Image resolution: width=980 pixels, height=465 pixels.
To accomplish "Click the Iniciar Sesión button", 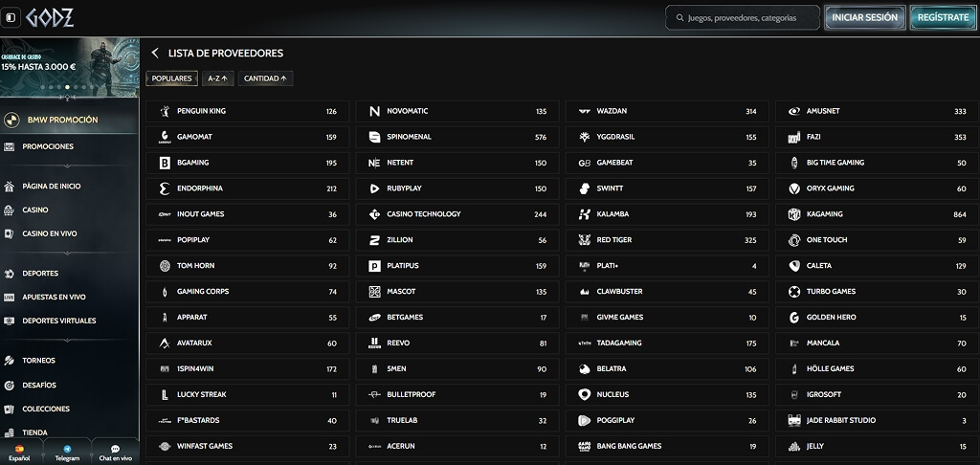I will (x=864, y=17).
